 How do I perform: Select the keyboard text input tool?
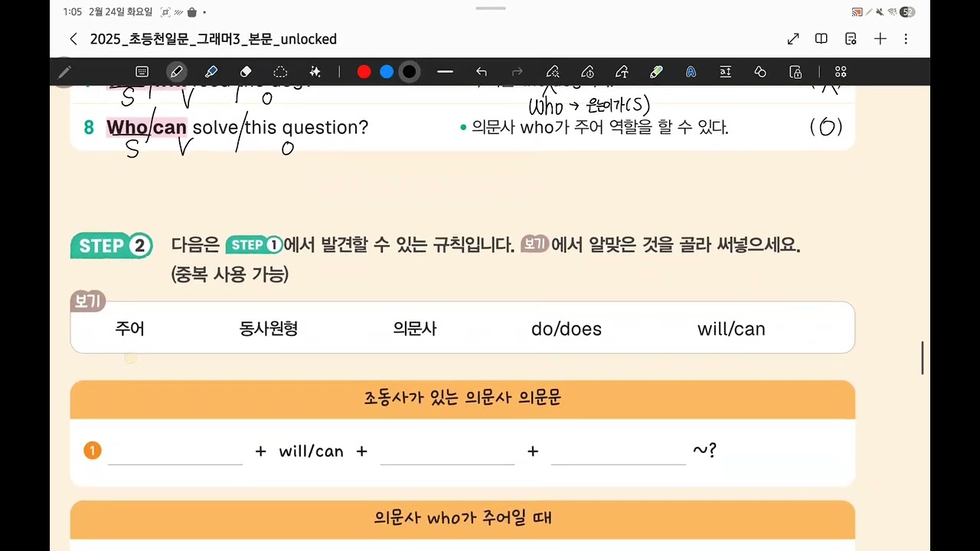point(142,72)
